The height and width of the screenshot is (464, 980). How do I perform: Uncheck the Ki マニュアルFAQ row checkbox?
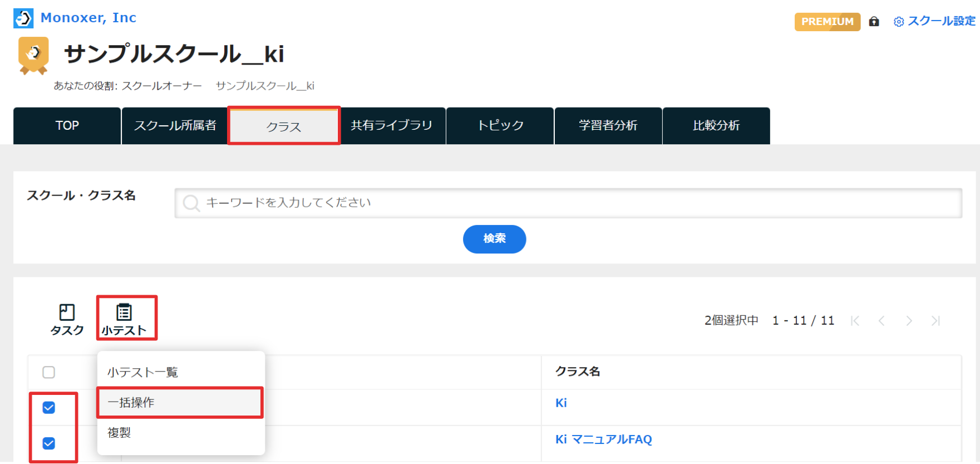click(49, 443)
